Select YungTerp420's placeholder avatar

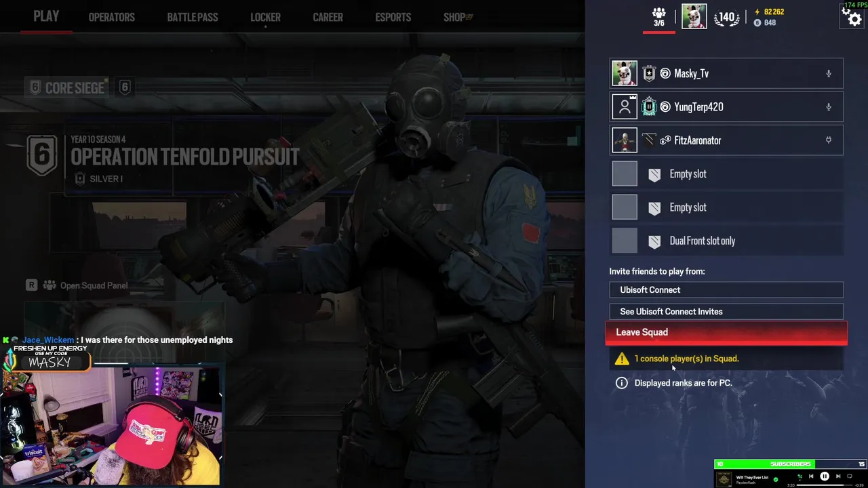tap(625, 107)
